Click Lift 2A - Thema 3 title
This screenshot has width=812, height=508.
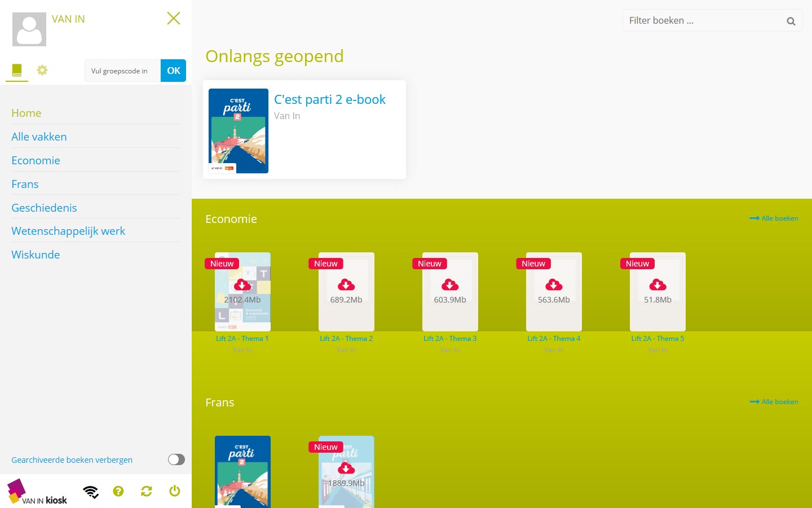pyautogui.click(x=450, y=339)
